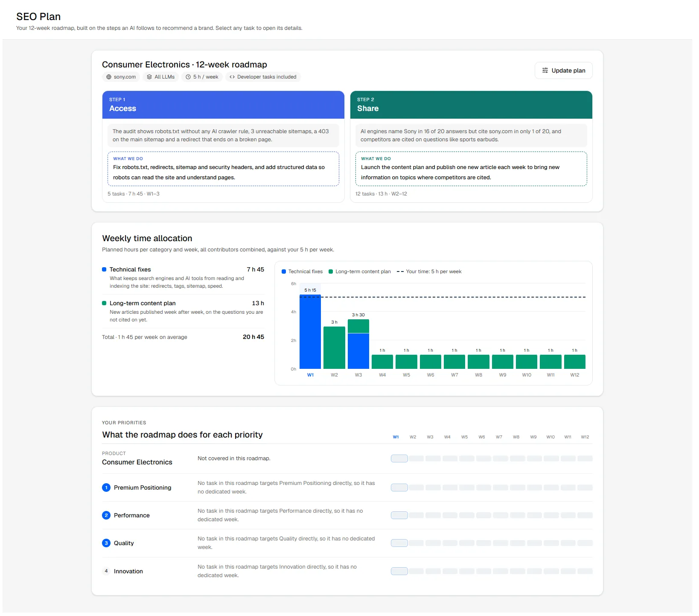Image resolution: width=699 pixels, height=616 pixels.
Task: Open the Step 2 Share card header
Action: (x=471, y=105)
